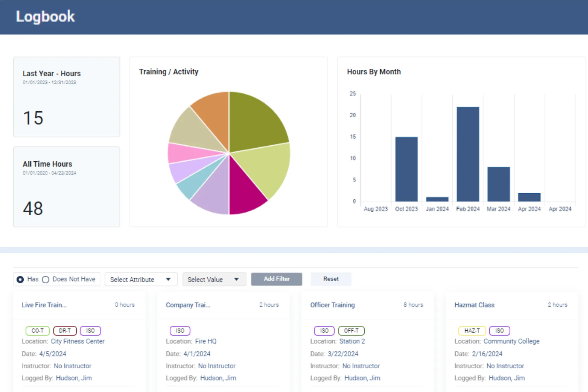The width and height of the screenshot is (588, 392).
Task: Click the ISO tag on Company Training card
Action: pyautogui.click(x=180, y=331)
